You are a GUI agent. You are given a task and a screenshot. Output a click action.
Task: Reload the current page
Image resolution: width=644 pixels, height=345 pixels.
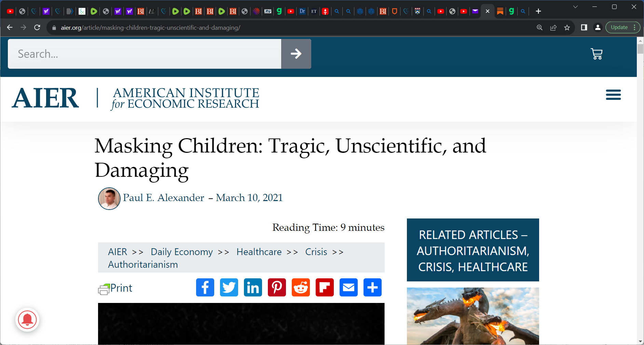point(37,27)
